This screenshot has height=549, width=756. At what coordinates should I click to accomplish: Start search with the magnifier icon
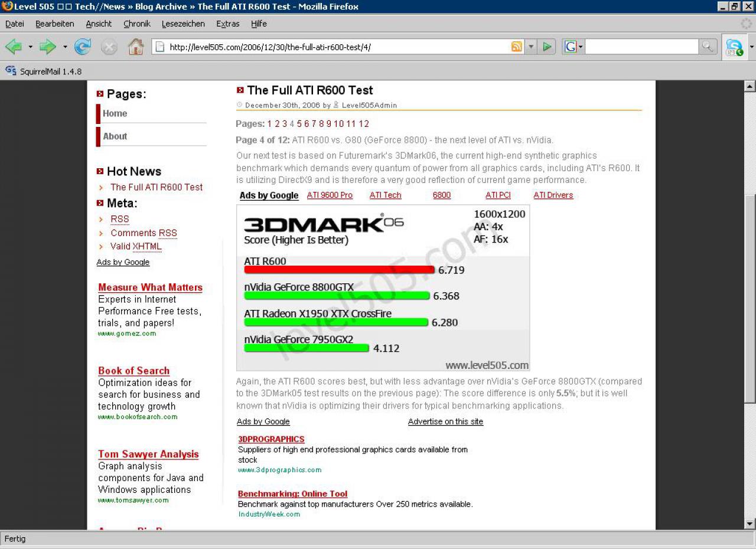(x=708, y=47)
